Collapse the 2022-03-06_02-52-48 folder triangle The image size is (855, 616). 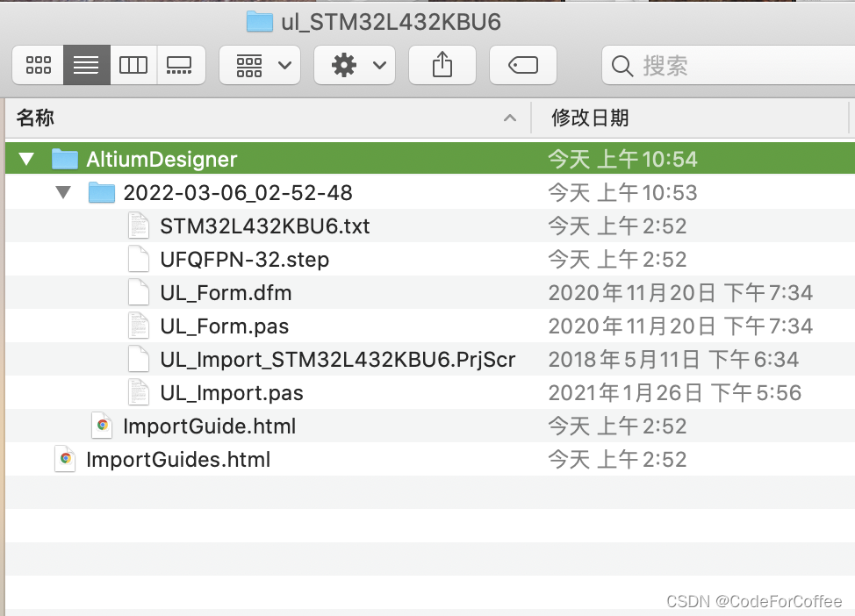63,192
